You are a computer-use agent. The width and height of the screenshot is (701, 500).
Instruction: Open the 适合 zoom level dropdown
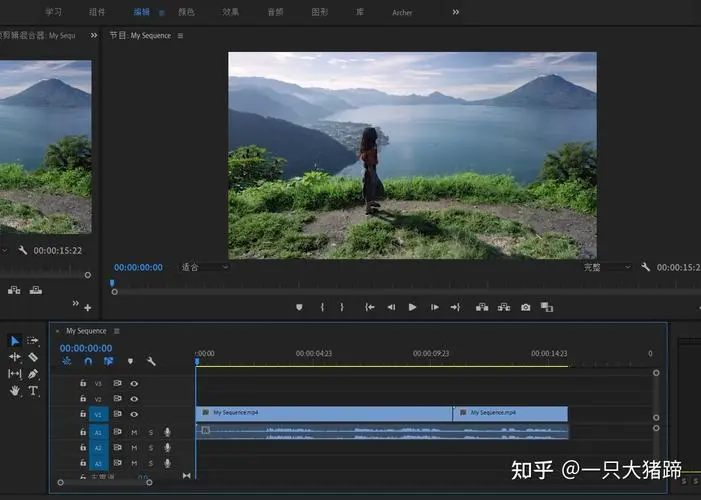click(204, 267)
